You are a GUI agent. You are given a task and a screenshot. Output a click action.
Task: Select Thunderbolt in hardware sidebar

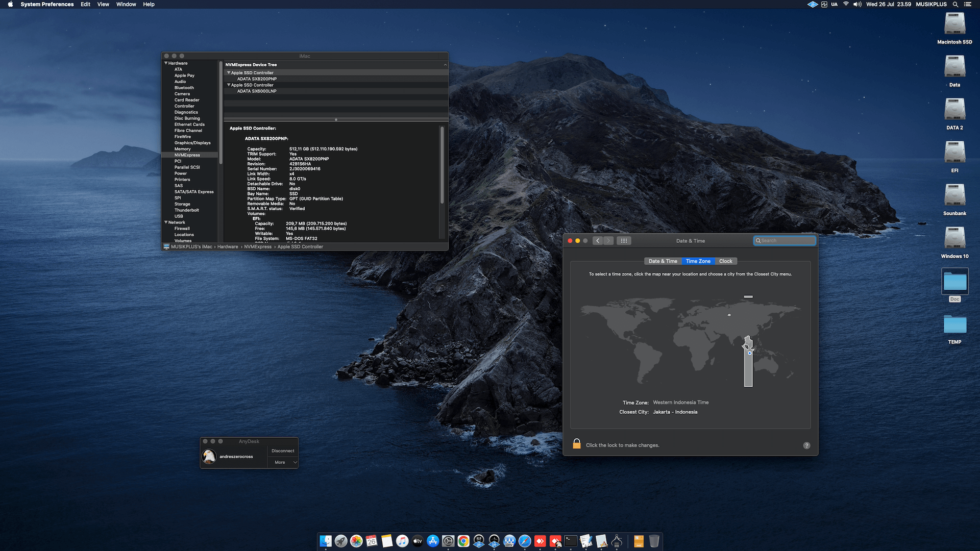pyautogui.click(x=187, y=210)
